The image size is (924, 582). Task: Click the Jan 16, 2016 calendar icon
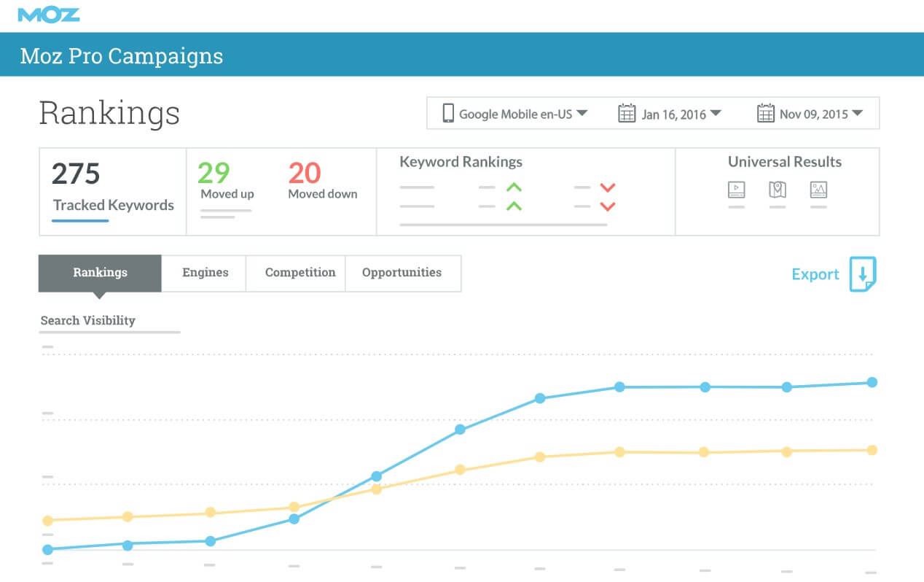[x=626, y=114]
